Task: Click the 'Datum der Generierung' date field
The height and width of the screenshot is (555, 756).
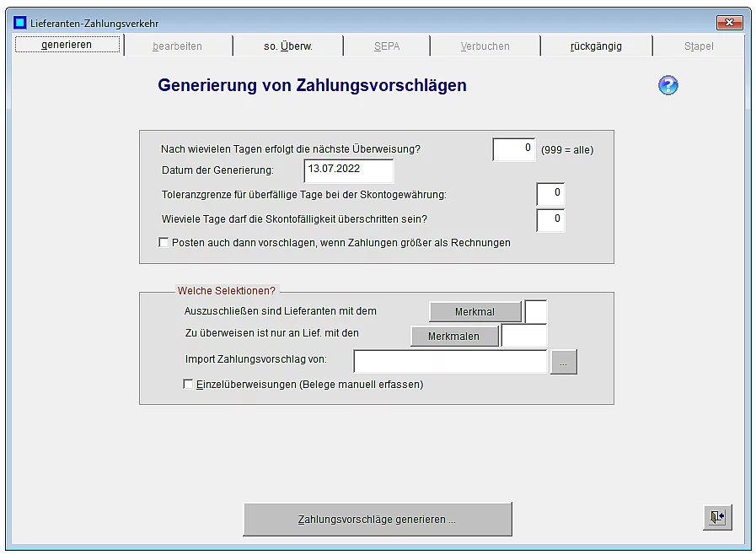Action: (x=348, y=170)
